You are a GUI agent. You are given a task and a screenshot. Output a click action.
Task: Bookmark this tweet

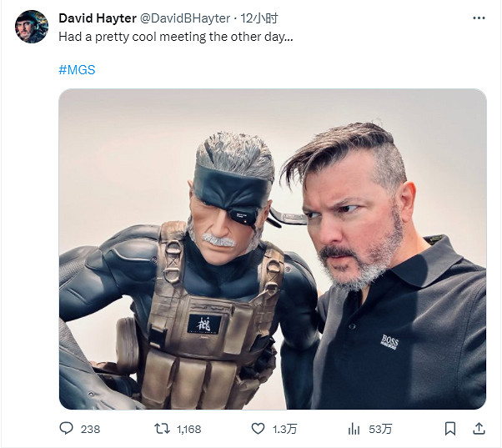click(x=450, y=429)
